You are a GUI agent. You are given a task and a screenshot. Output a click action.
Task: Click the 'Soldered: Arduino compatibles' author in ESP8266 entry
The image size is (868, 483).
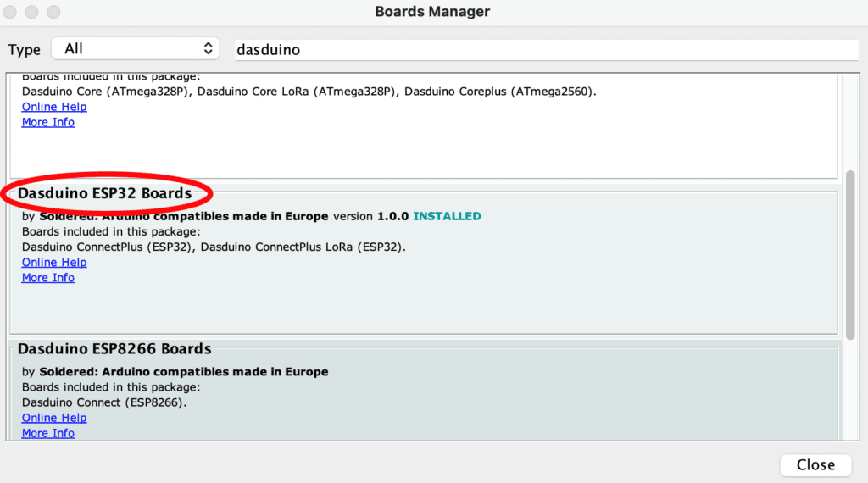click(184, 372)
